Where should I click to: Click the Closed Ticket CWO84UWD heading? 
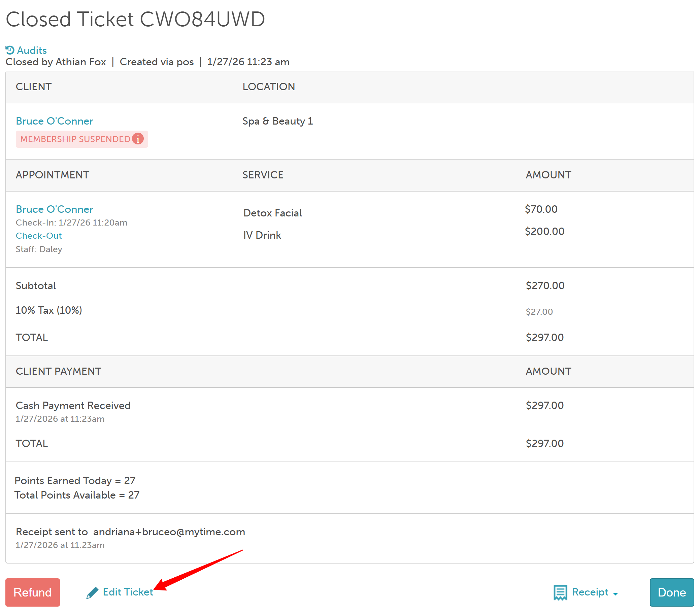tap(135, 19)
